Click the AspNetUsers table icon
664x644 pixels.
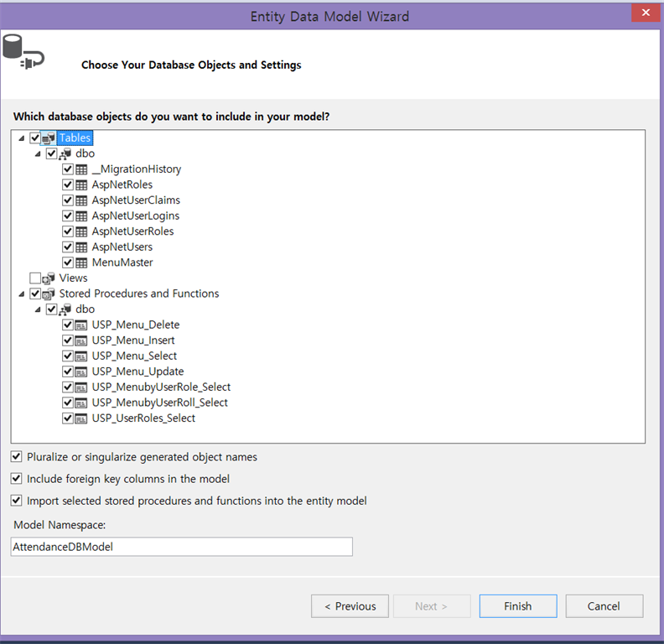click(81, 247)
